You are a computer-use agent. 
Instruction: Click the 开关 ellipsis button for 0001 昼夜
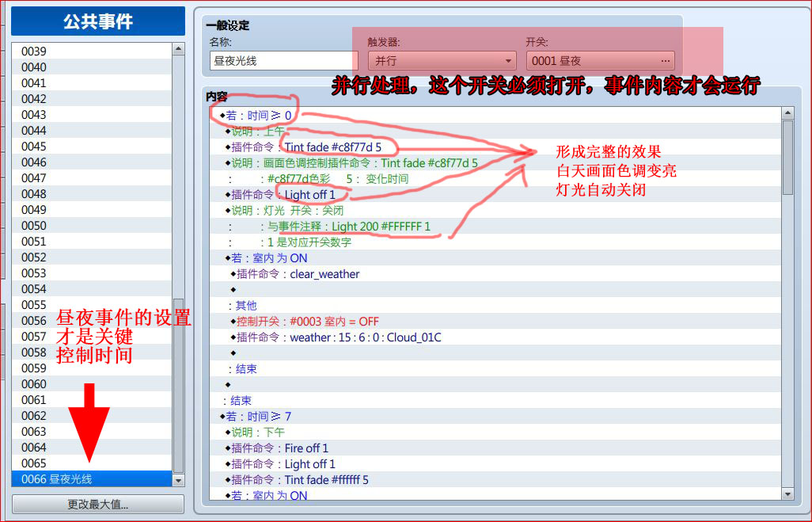[x=666, y=61]
